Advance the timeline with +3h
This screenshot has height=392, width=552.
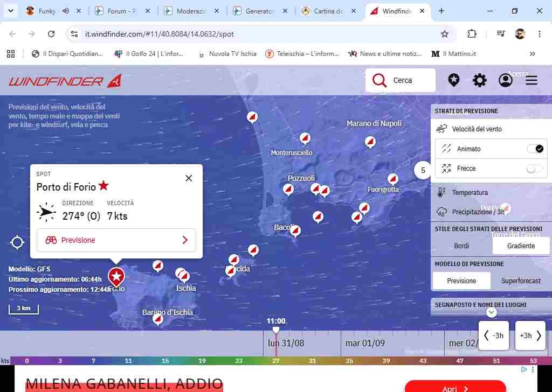click(530, 335)
